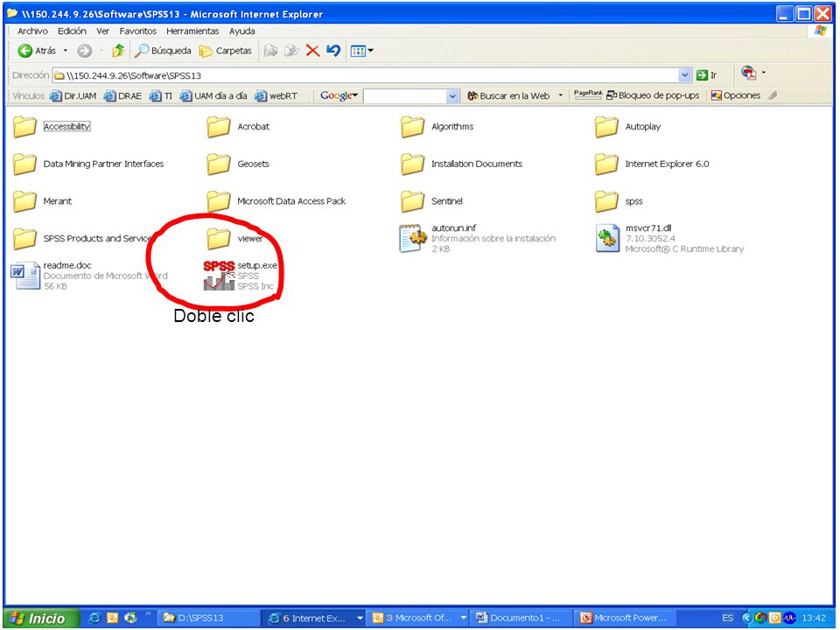Screen dimensions: 840x630
Task: Expand the Google search box dropdown
Action: pyautogui.click(x=452, y=96)
